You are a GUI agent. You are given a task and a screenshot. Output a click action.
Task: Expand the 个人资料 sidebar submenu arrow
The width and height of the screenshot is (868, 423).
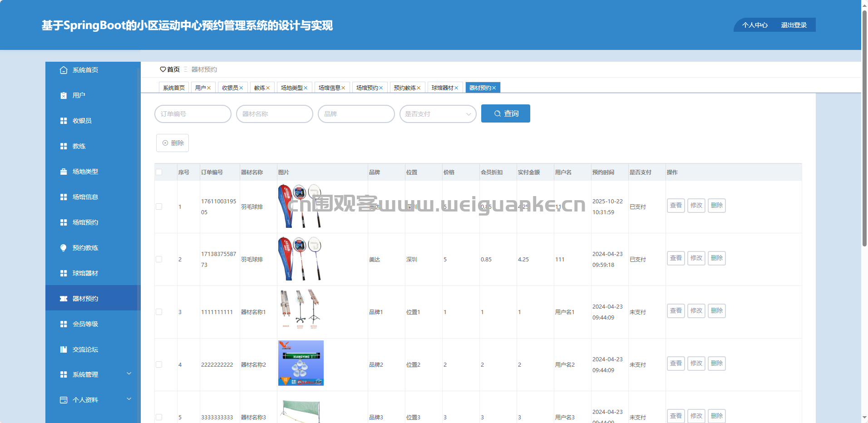click(x=129, y=399)
